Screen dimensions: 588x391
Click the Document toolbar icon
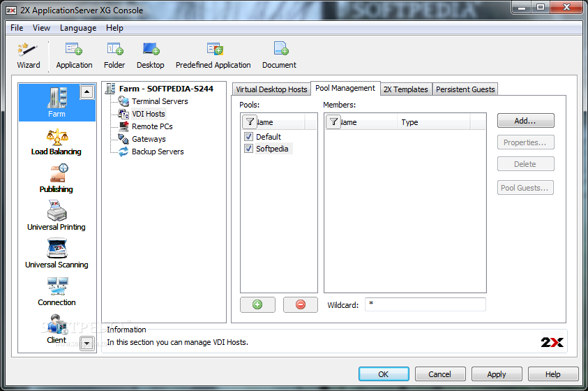click(x=279, y=56)
